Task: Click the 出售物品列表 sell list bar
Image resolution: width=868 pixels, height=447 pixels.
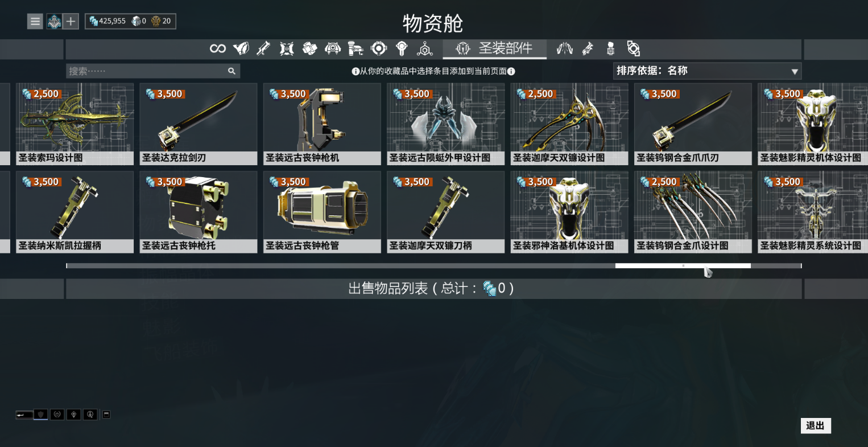Action: coord(434,289)
